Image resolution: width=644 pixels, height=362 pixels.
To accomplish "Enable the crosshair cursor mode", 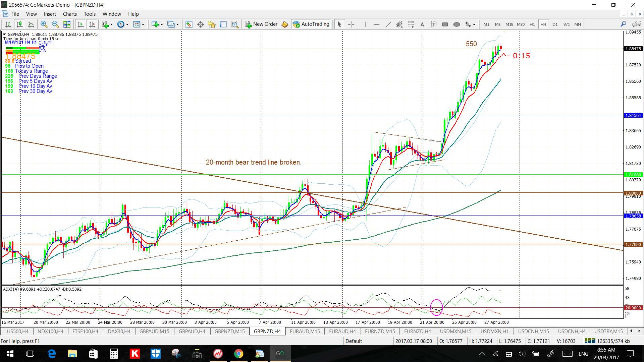I will [x=351, y=24].
